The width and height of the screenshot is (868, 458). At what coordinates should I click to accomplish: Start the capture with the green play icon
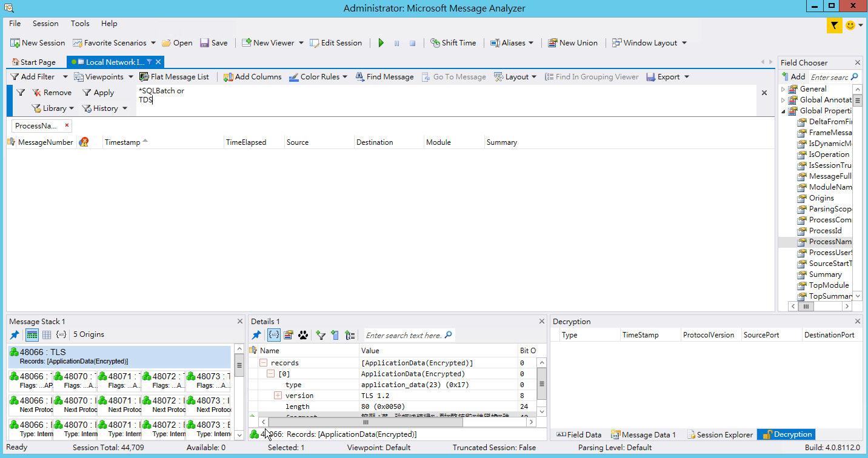coord(381,42)
